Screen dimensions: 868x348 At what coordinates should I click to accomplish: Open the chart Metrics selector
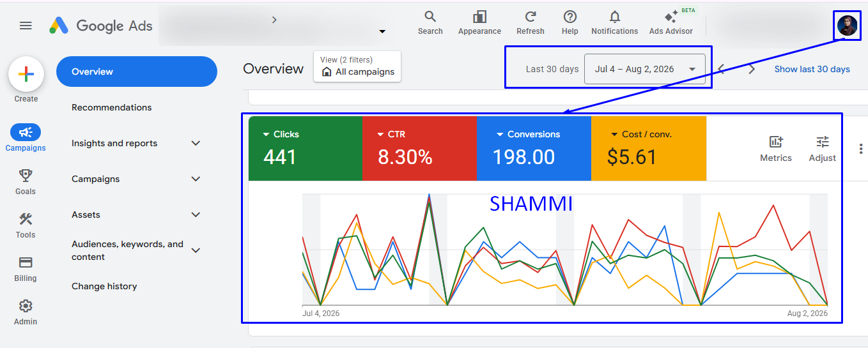pos(776,148)
